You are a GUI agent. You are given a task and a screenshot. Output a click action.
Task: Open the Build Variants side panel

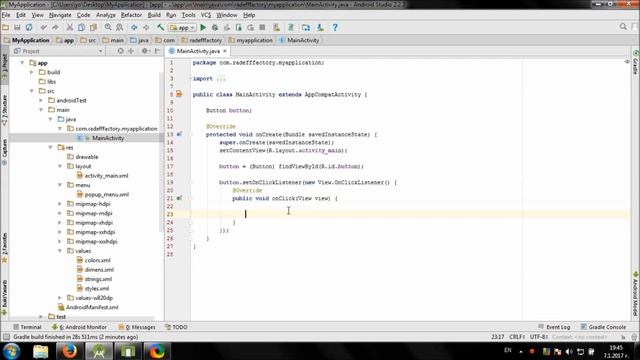point(4,298)
